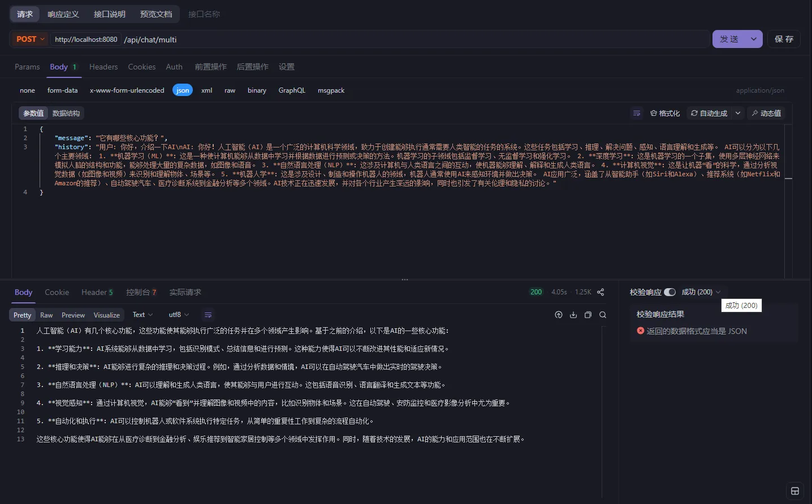This screenshot has width=812, height=504.
Task: Switch to the 请求 tab
Action: pyautogui.click(x=25, y=14)
